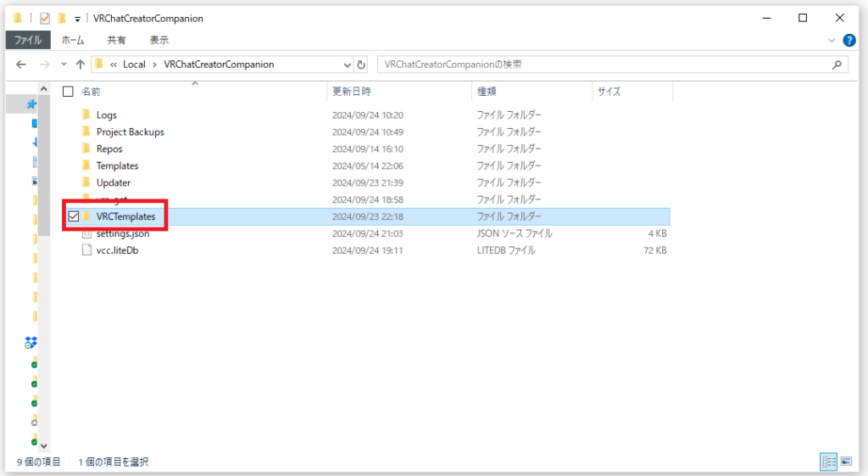Viewport: 868px width, 476px height.
Task: Sort by the 更新日時 column header
Action: coord(352,92)
